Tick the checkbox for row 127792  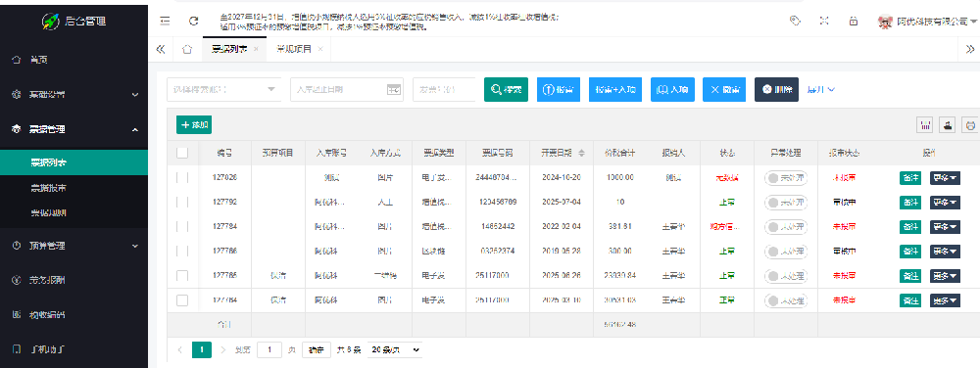coord(182,202)
